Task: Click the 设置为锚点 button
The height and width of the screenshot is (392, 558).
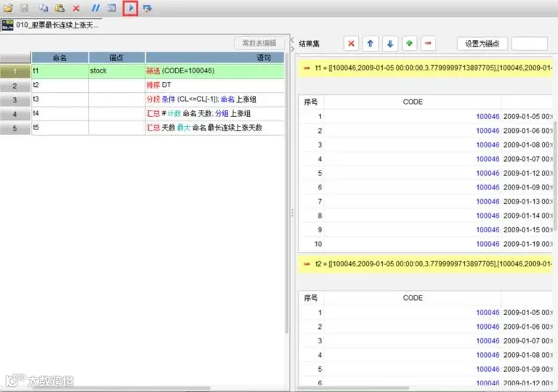Action: tap(482, 44)
